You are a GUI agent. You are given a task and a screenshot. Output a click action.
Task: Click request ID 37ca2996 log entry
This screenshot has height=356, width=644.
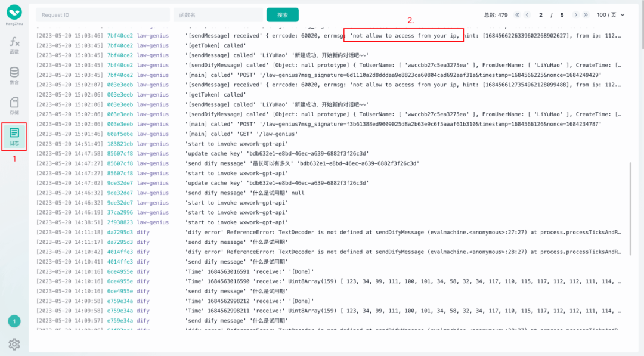click(120, 212)
